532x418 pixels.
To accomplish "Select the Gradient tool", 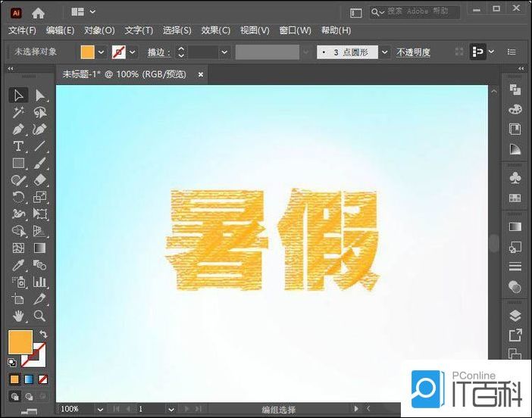I will [x=40, y=248].
